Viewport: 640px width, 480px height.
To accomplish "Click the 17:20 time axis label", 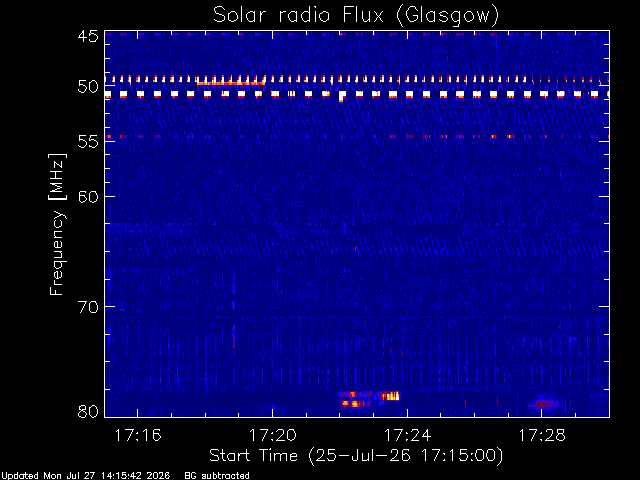I will click(273, 435).
